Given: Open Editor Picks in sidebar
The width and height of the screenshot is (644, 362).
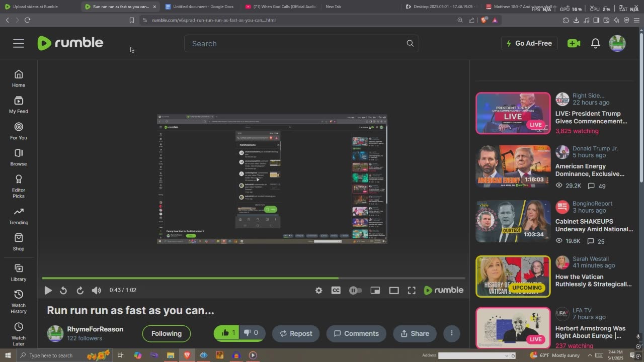Looking at the screenshot, I should (x=19, y=186).
